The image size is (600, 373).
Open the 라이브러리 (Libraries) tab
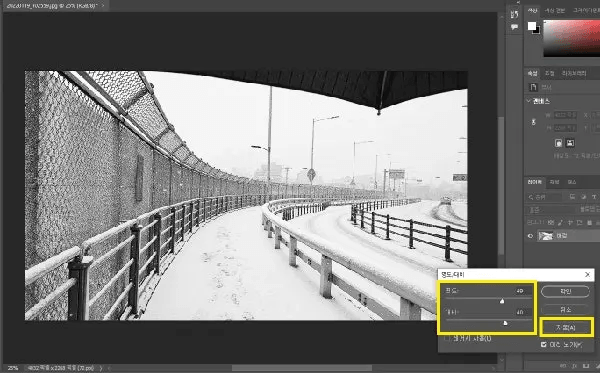tap(574, 73)
